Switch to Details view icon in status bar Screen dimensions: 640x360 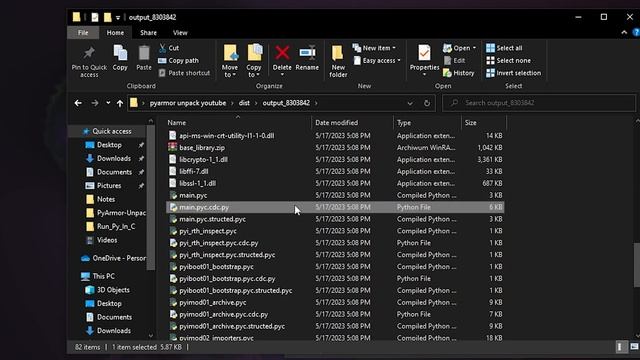[620, 347]
